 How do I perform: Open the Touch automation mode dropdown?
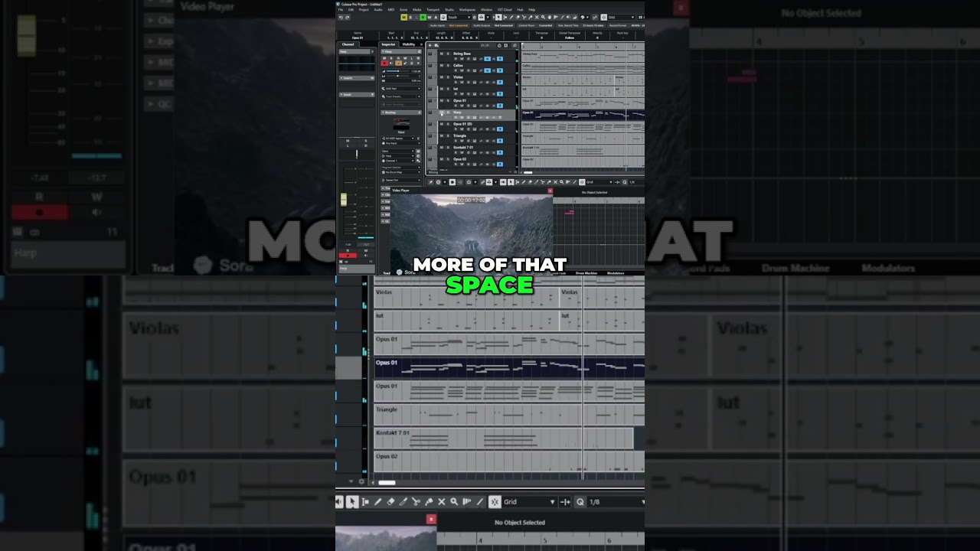[459, 17]
